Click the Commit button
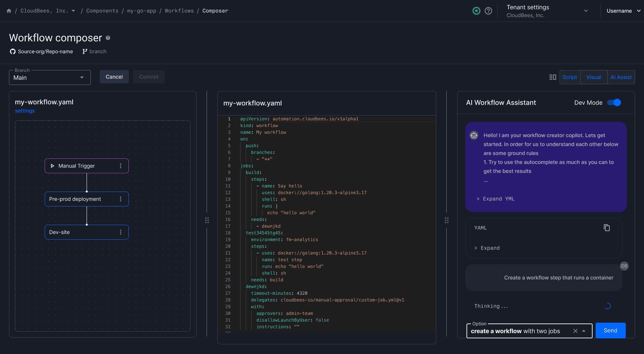Image resolution: width=644 pixels, height=354 pixels. click(x=149, y=77)
